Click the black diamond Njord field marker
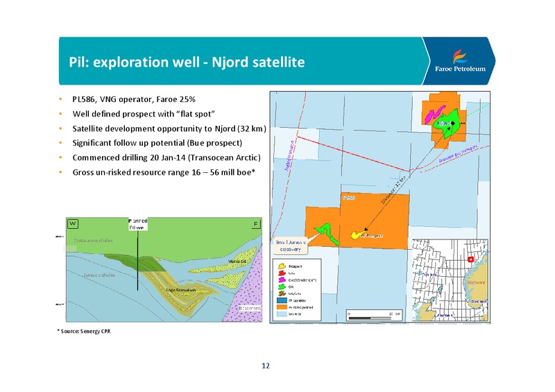The image size is (555, 392). [453, 123]
